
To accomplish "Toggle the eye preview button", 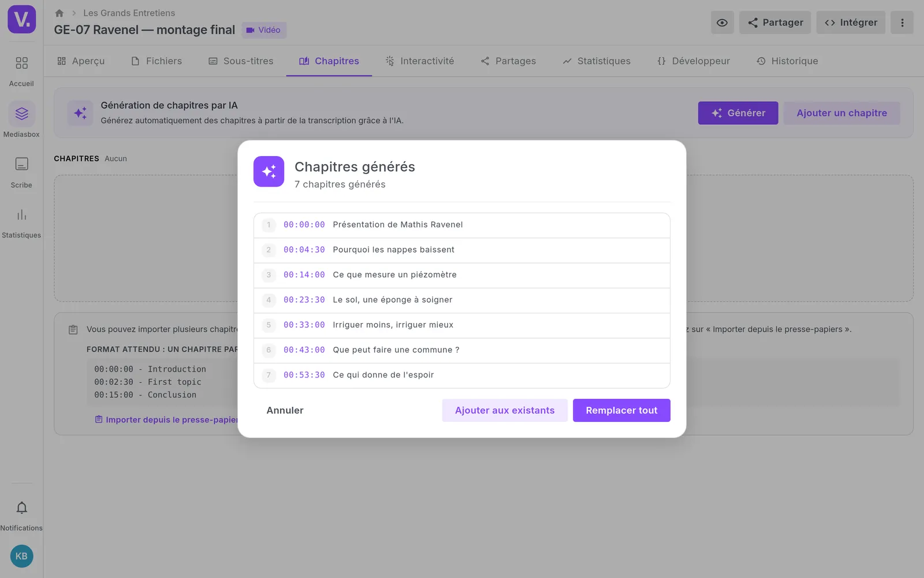I will click(x=722, y=23).
